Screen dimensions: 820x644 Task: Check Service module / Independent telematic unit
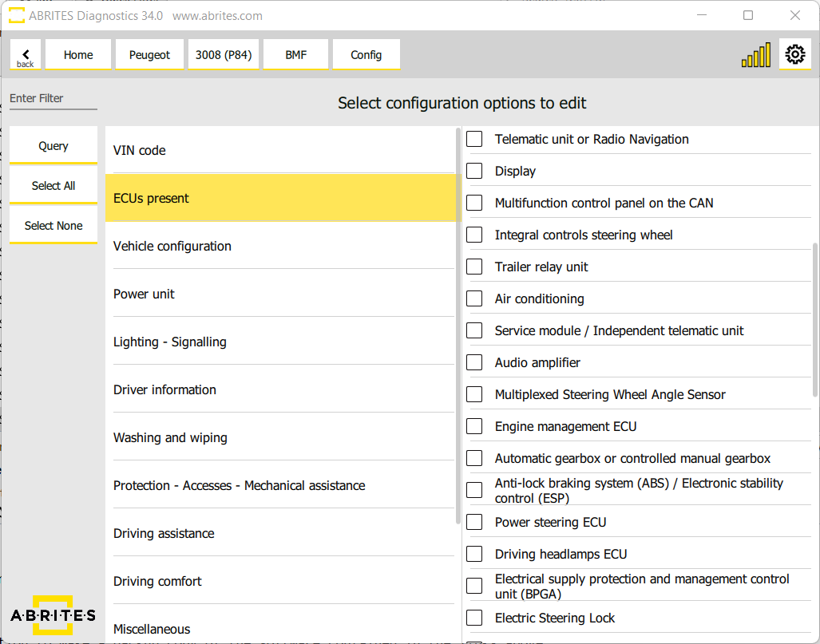[474, 330]
